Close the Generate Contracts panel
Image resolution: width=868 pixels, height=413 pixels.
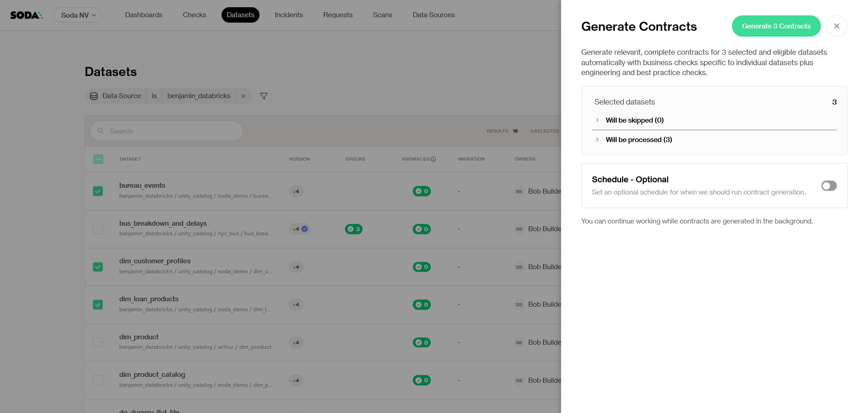point(836,26)
